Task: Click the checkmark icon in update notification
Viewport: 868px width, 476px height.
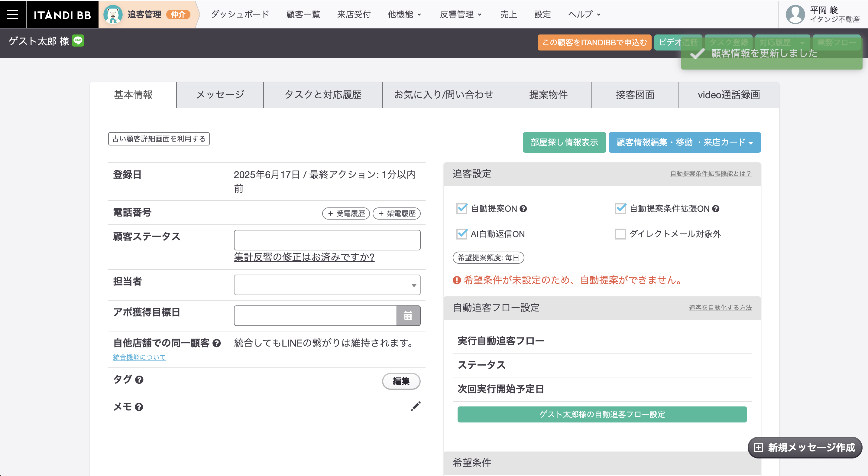Action: coord(697,53)
